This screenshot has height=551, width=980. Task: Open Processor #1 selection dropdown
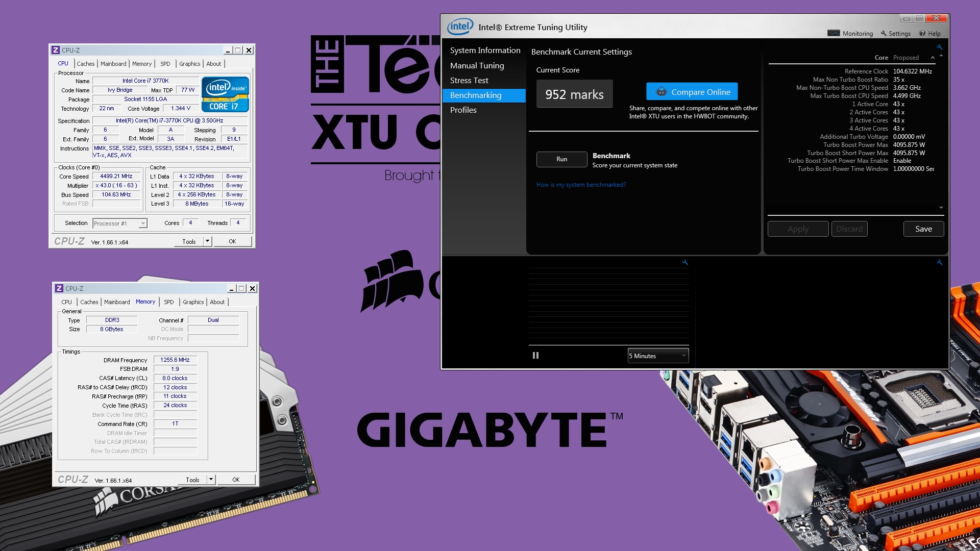(120, 223)
